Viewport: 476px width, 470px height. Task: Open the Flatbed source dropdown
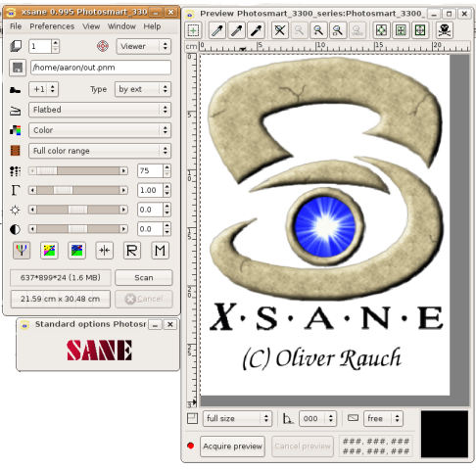click(100, 110)
